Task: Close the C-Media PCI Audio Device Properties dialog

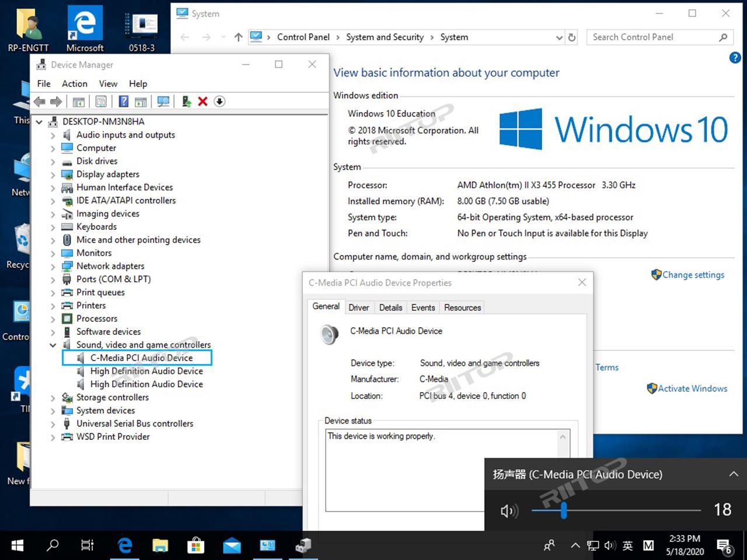Action: tap(582, 282)
